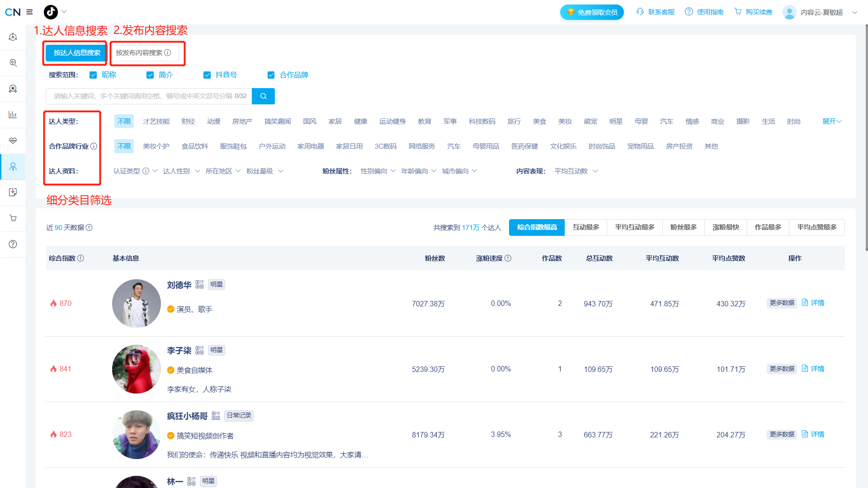This screenshot has height=488, width=868.
Task: Open the 平均互动数 dropdown
Action: (576, 171)
